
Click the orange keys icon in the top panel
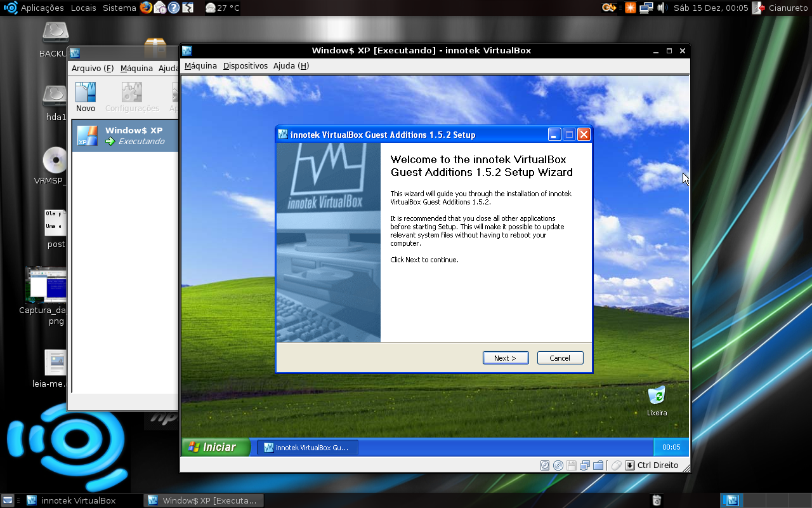tap(610, 8)
